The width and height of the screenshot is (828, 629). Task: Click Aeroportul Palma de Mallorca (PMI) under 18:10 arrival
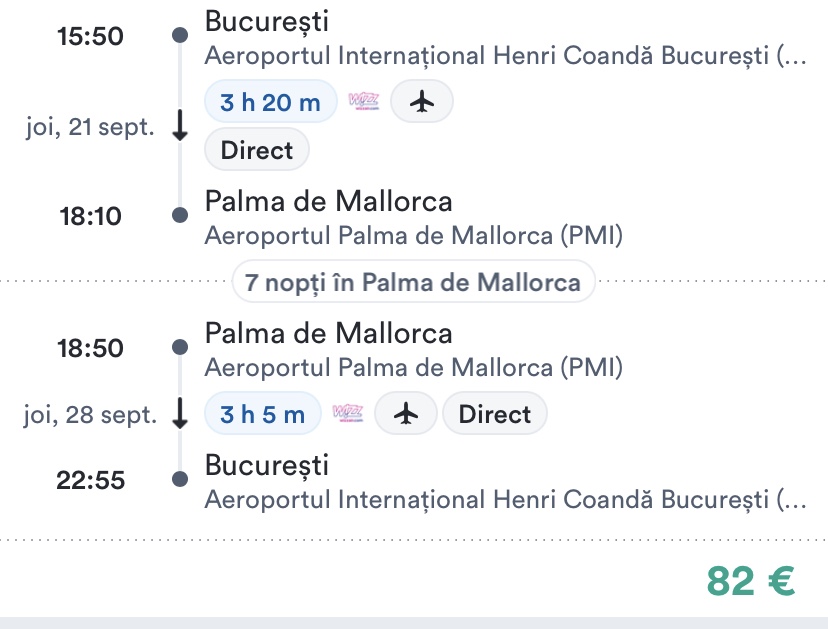point(413,236)
